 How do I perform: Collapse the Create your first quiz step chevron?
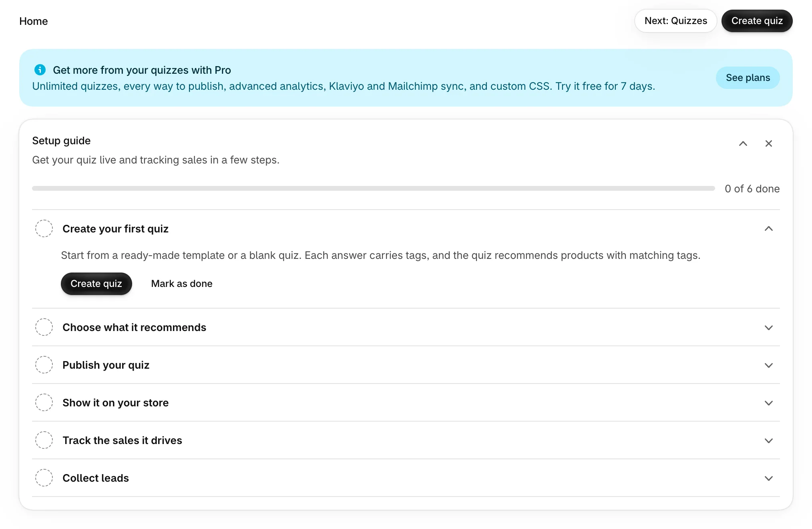tap(769, 228)
